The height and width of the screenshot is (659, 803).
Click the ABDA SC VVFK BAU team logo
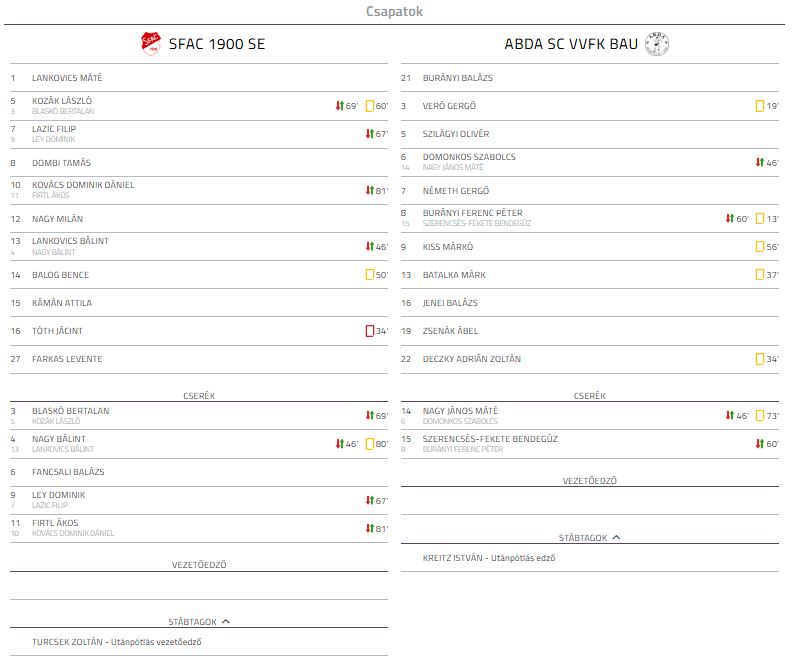pyautogui.click(x=657, y=44)
